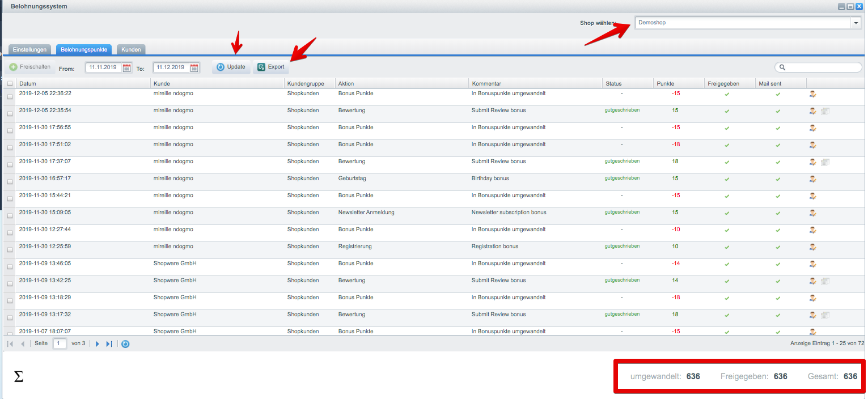
Task: Open calendar picker for From date
Action: point(127,68)
